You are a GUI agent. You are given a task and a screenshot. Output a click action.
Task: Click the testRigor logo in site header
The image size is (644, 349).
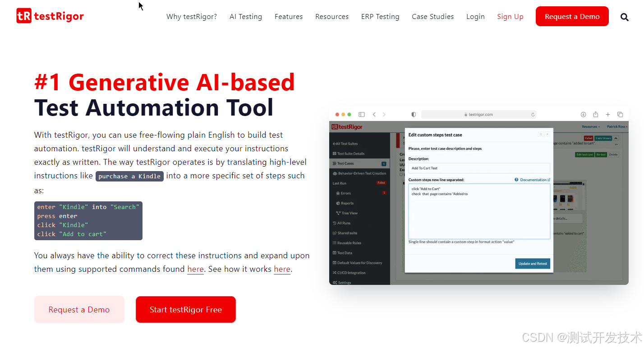(x=50, y=16)
